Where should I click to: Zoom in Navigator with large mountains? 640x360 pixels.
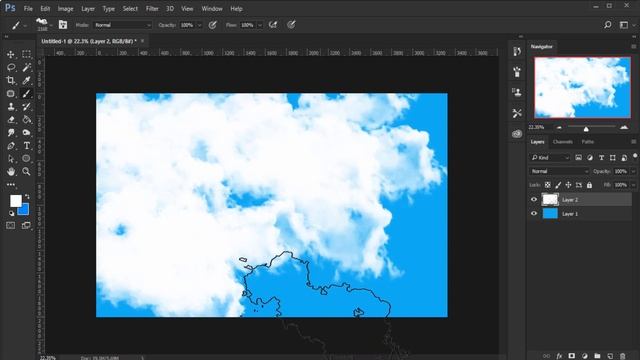(624, 128)
